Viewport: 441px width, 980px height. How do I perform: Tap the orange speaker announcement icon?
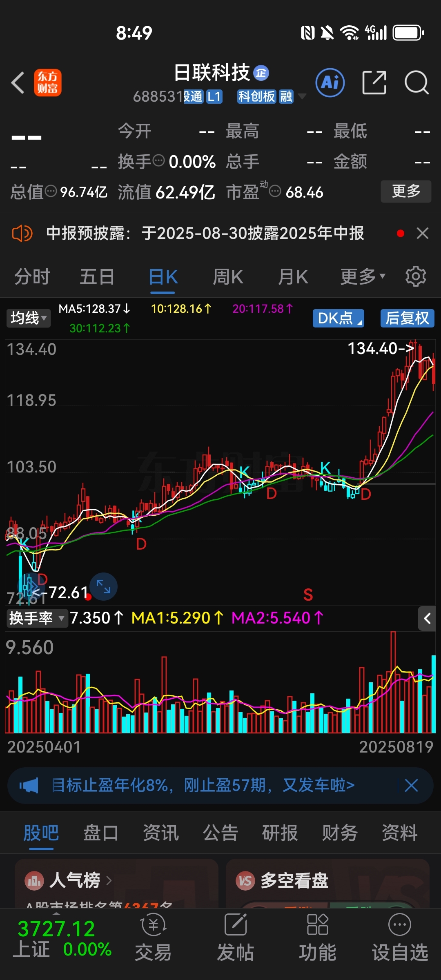pyautogui.click(x=22, y=234)
